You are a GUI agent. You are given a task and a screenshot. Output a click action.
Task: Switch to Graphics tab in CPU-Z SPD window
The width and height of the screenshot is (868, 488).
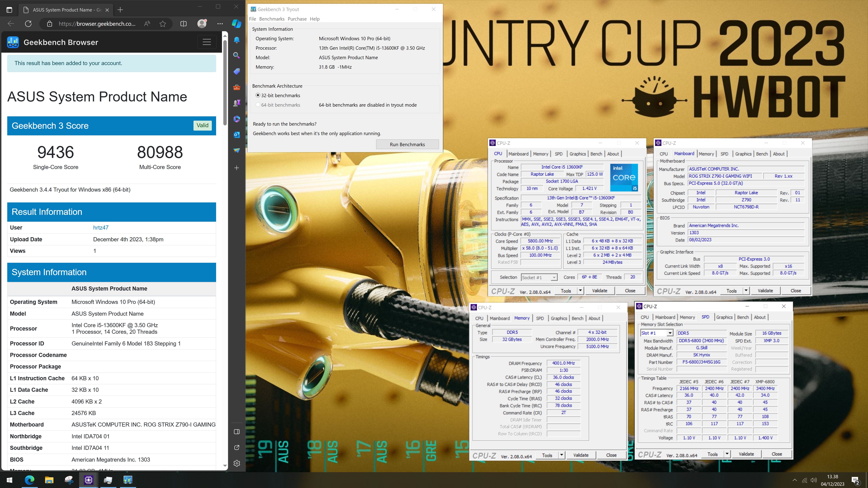pyautogui.click(x=724, y=317)
